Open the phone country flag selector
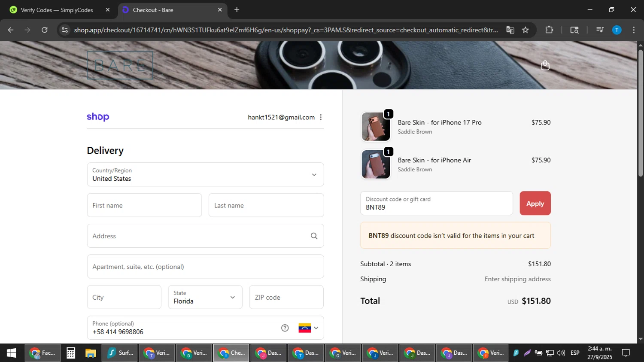Screen dimensions: 644x362 [309, 328]
